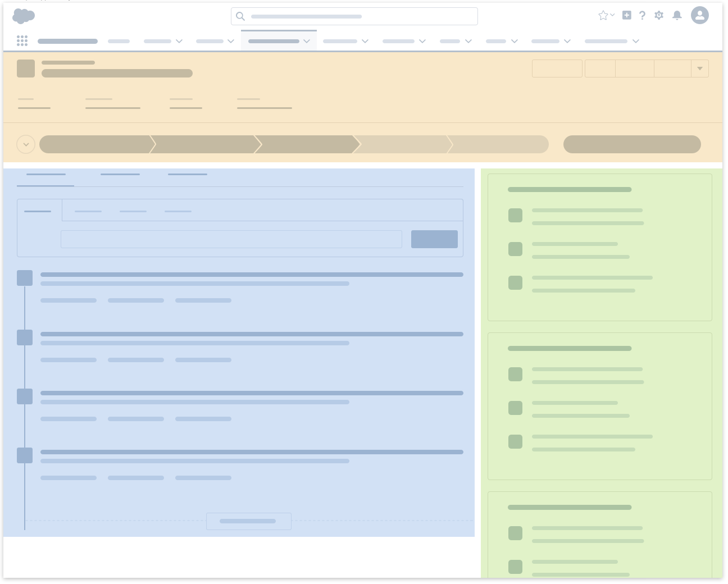Click second record icon in second related card
728x584 pixels.
pyautogui.click(x=515, y=408)
